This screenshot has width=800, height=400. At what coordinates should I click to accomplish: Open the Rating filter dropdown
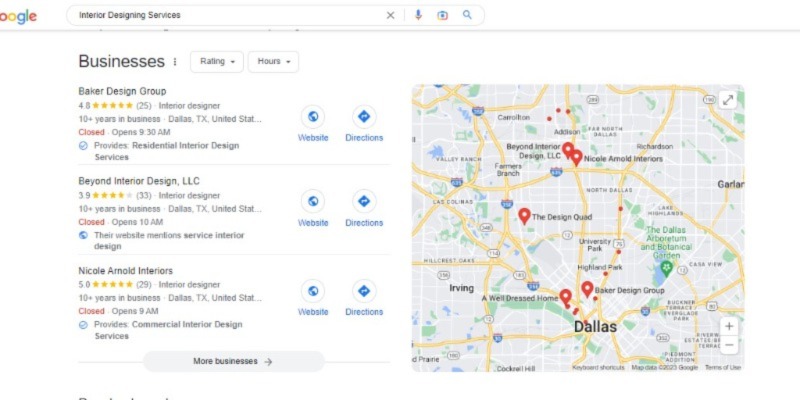[217, 62]
